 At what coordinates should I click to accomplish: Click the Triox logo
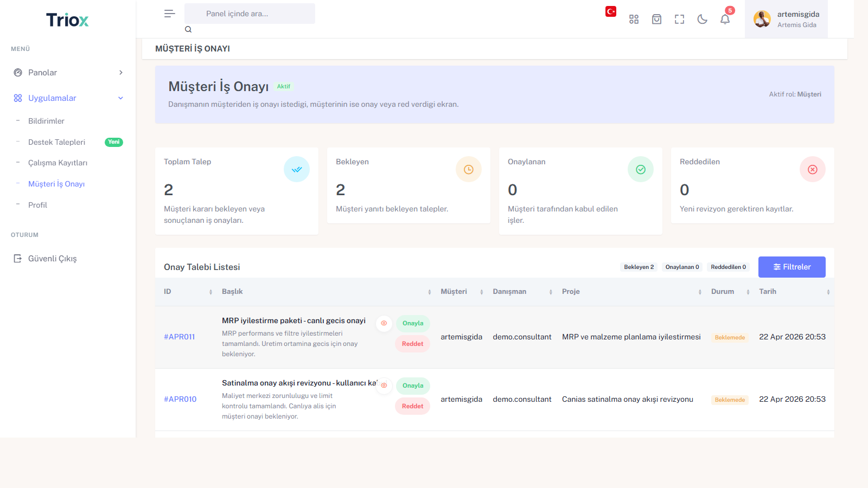click(x=67, y=20)
